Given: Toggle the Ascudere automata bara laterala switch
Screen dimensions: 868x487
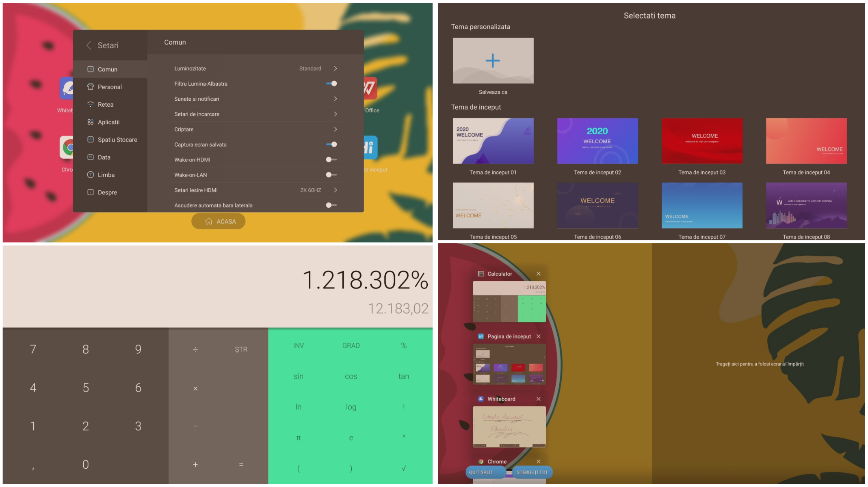Looking at the screenshot, I should pyautogui.click(x=331, y=205).
